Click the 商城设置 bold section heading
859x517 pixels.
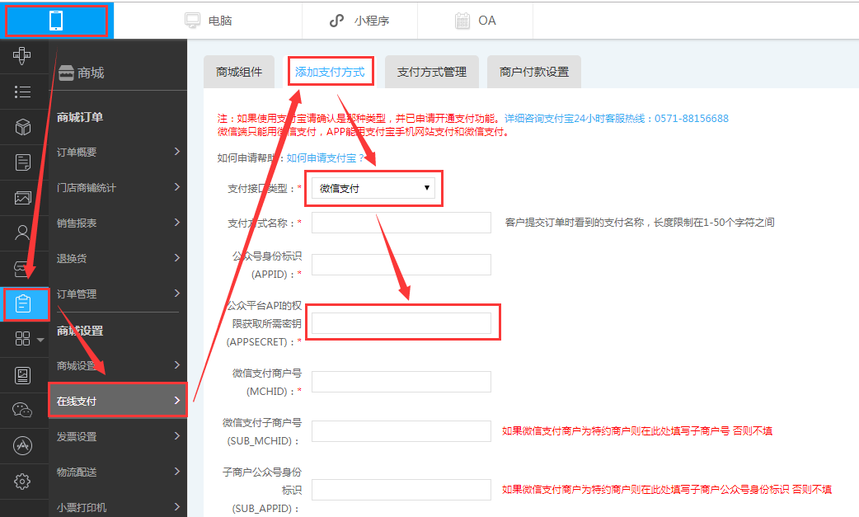(80, 331)
